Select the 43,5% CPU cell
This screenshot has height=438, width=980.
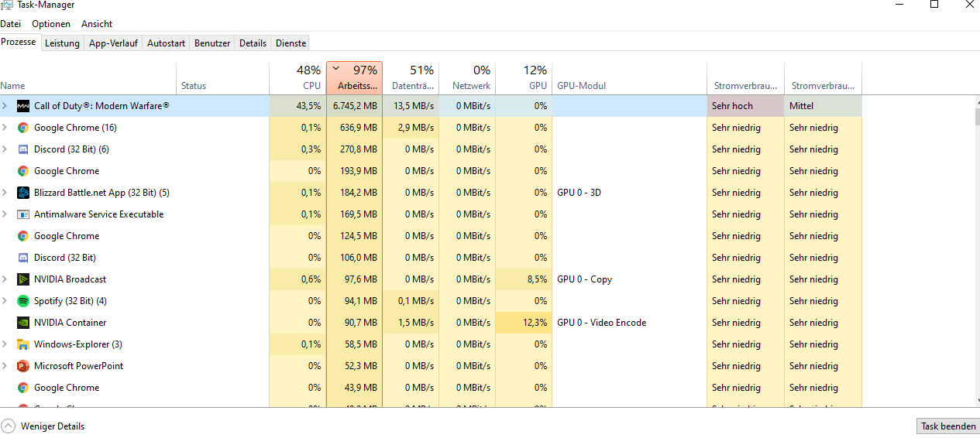pyautogui.click(x=297, y=106)
